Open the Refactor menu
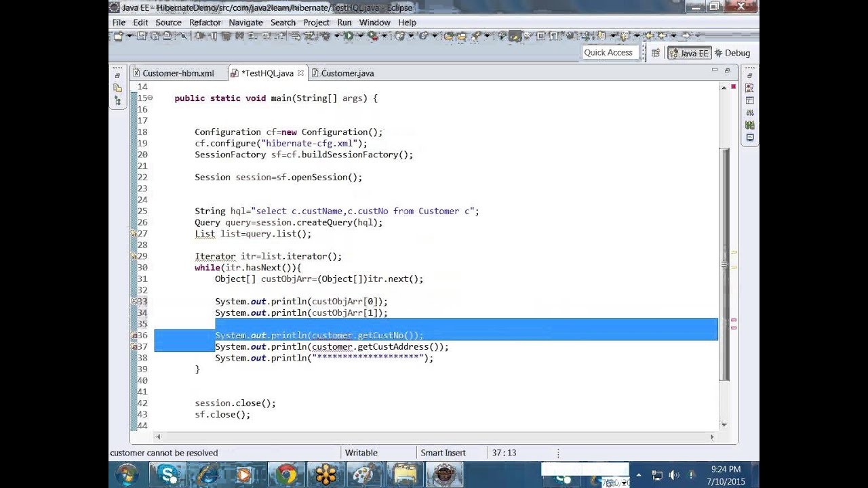 205,22
